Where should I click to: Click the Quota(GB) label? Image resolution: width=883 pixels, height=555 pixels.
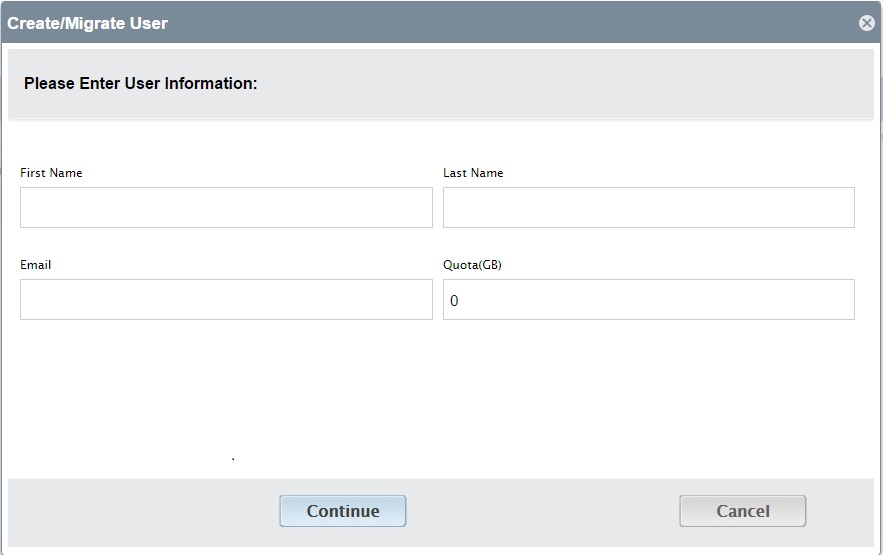point(472,265)
